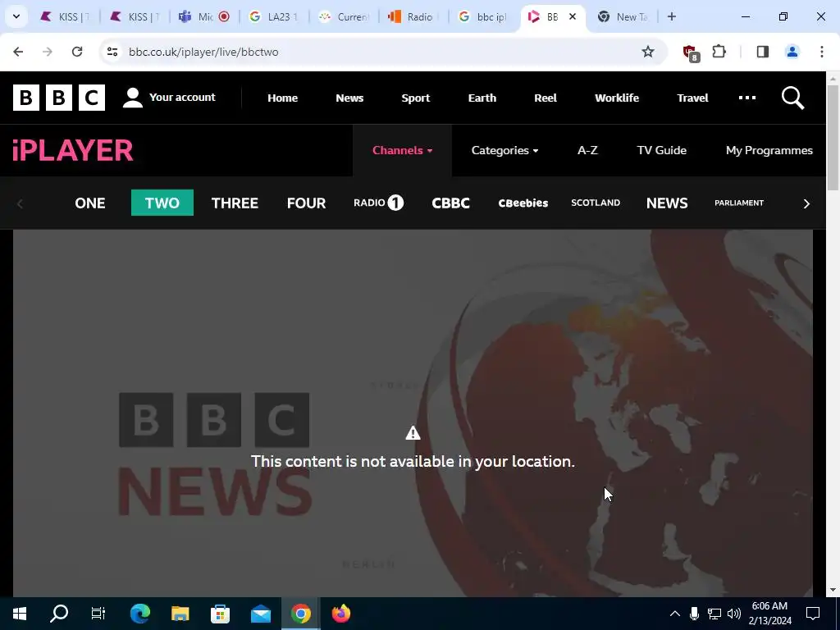Open the TV Guide
This screenshot has height=630, width=840.
662,151
